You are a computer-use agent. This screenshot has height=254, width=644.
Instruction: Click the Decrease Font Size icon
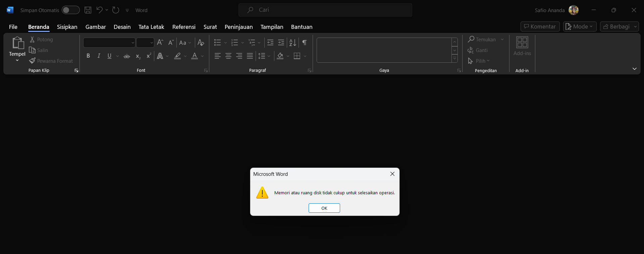(x=171, y=42)
